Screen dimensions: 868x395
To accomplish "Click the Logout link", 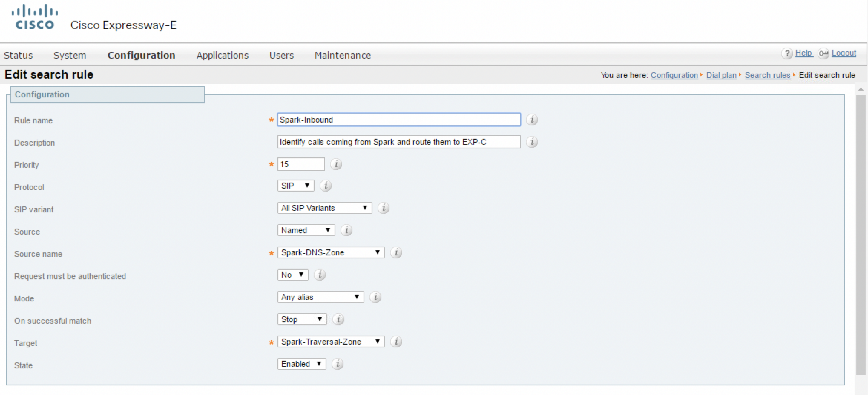I will tap(844, 53).
